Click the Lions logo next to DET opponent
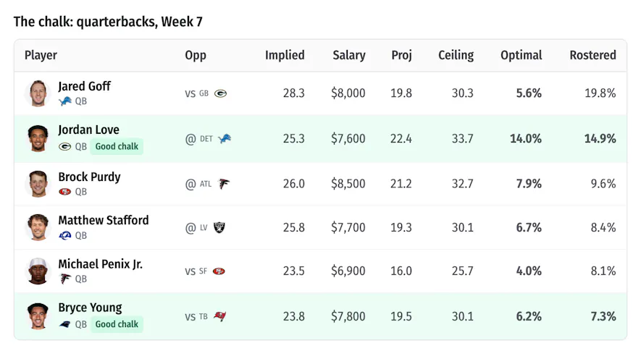The width and height of the screenshot is (641, 364). pyautogui.click(x=225, y=139)
